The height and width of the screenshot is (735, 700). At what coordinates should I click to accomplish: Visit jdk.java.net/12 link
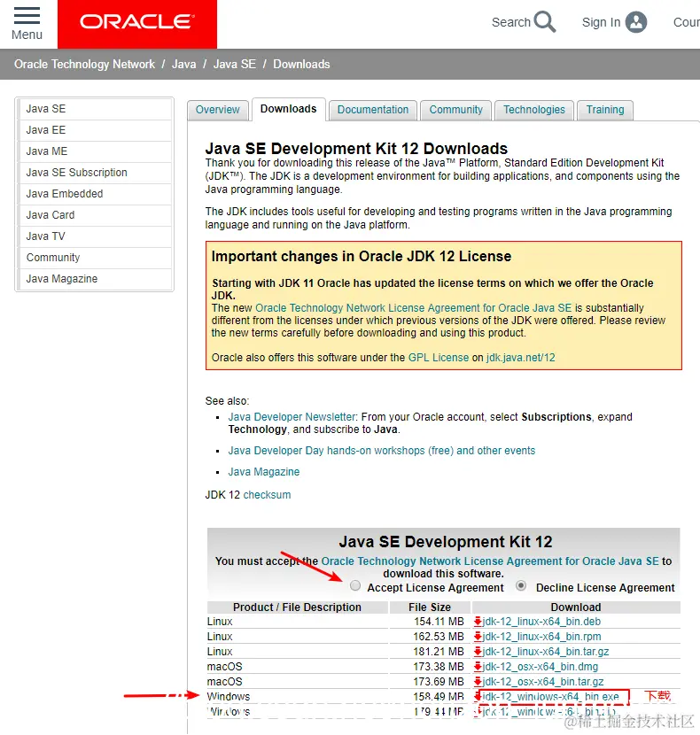[x=521, y=358]
